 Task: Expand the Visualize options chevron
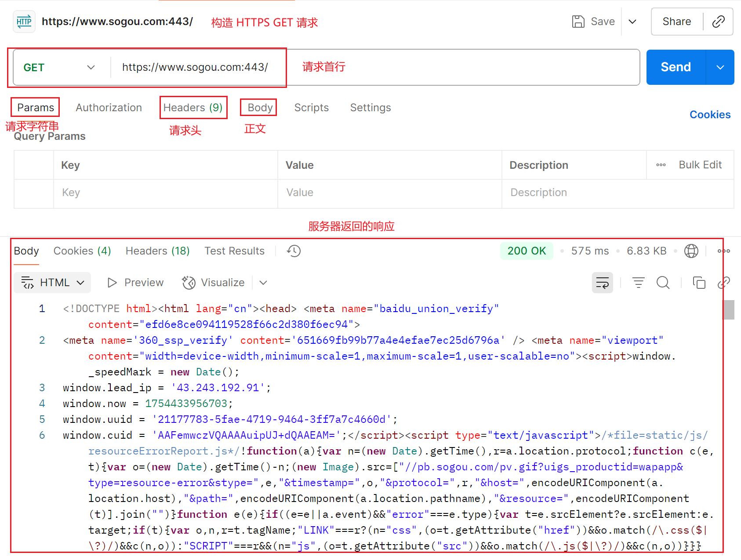(263, 283)
